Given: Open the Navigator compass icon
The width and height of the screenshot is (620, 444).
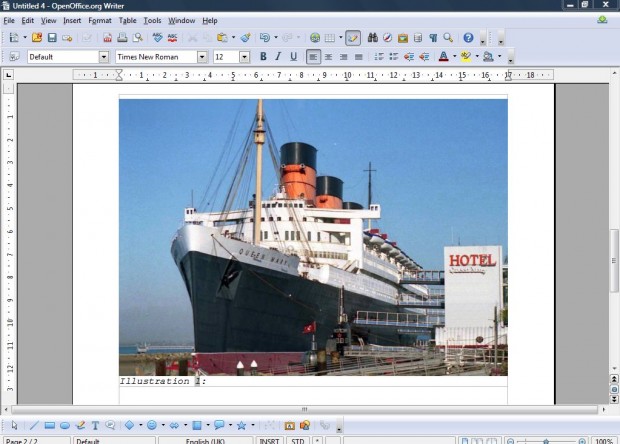Looking at the screenshot, I should pos(387,38).
